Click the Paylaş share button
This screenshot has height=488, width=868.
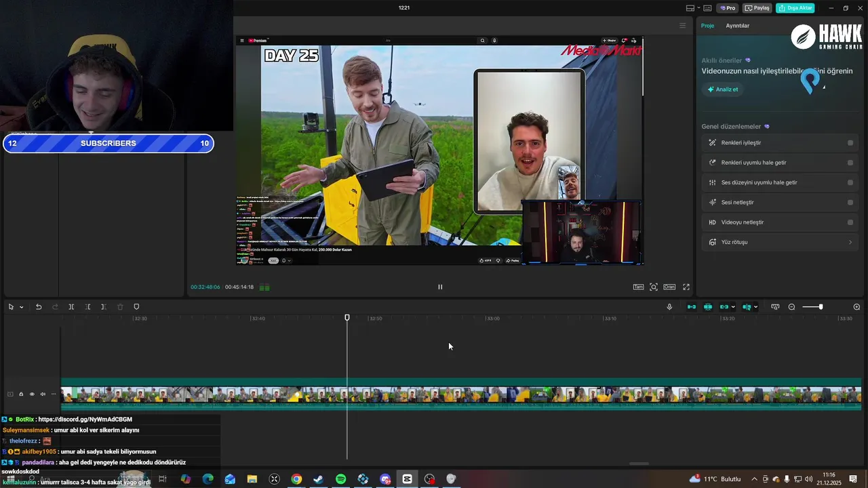pos(757,8)
